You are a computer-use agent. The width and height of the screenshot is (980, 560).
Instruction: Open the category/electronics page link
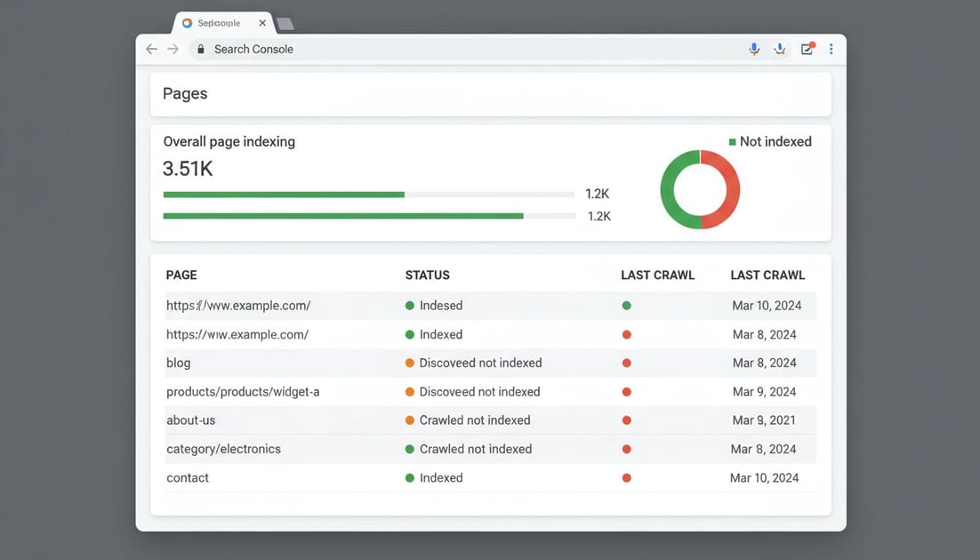pyautogui.click(x=224, y=449)
